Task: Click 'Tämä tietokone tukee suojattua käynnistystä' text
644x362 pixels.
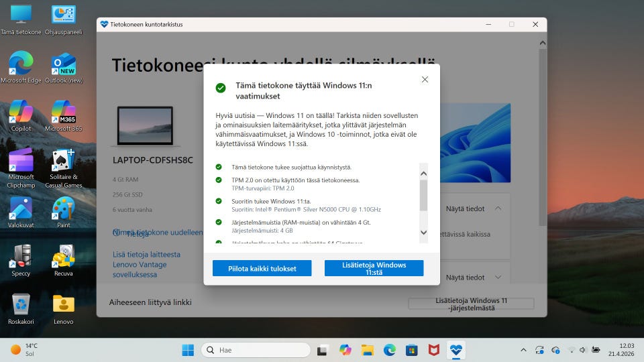Action: (x=291, y=167)
